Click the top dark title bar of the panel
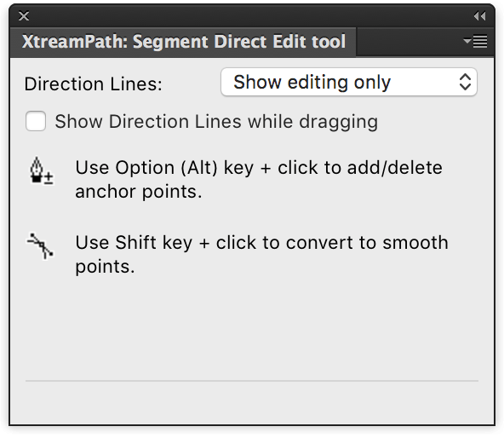The width and height of the screenshot is (504, 438). [x=252, y=16]
